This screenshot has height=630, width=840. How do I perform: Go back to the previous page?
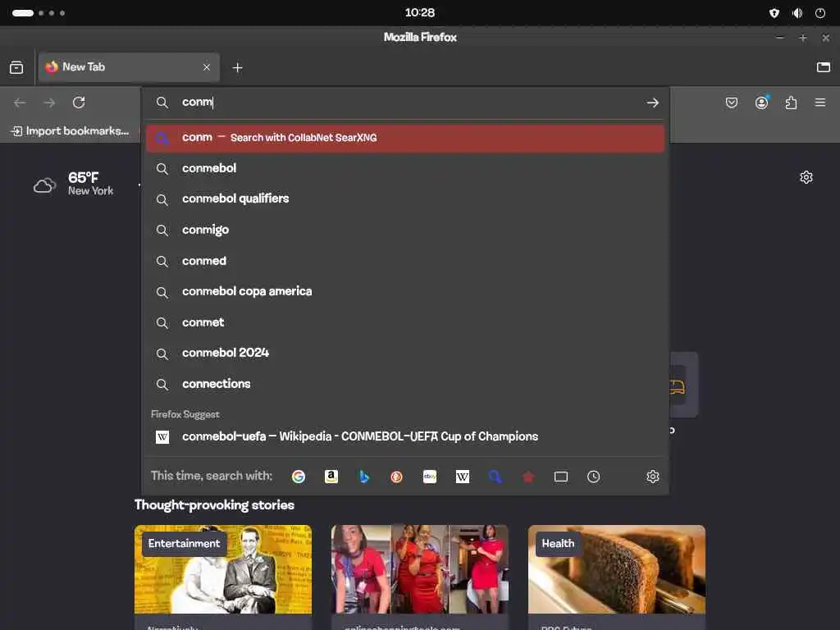point(20,103)
